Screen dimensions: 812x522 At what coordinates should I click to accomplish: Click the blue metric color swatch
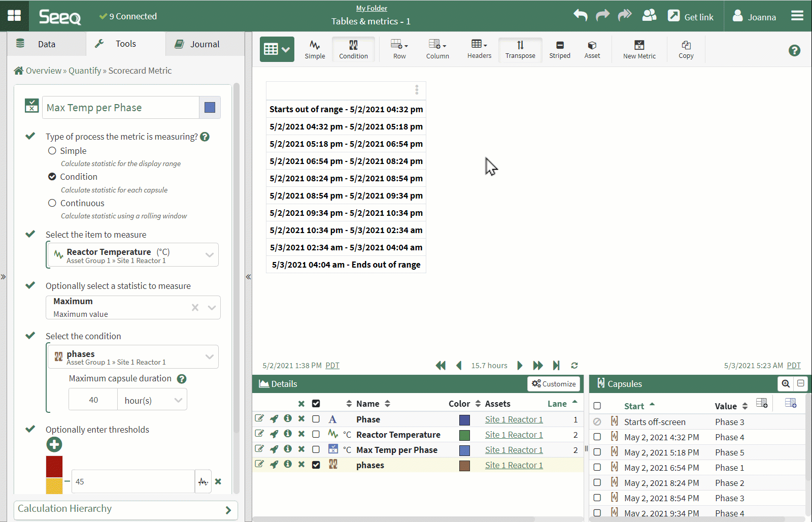(x=210, y=108)
